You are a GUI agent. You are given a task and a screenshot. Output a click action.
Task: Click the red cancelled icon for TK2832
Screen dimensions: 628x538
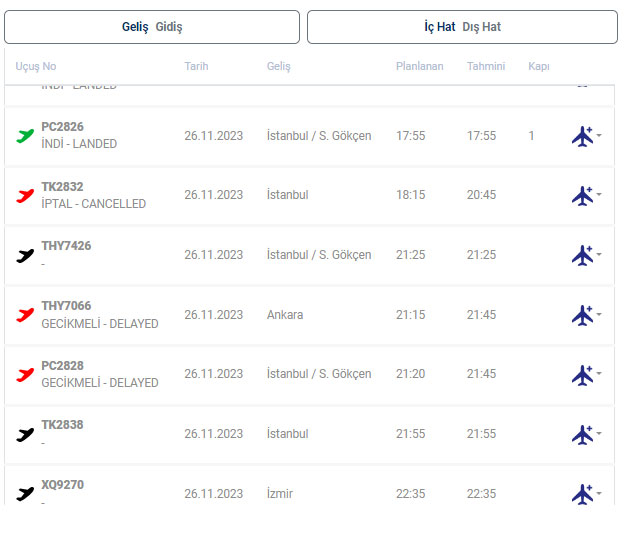pos(25,195)
